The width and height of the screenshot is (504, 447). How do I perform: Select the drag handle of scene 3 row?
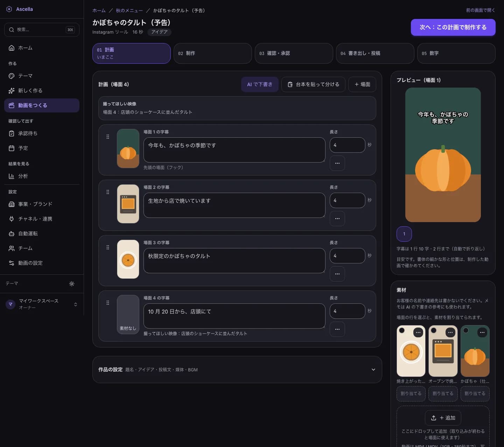[108, 247]
